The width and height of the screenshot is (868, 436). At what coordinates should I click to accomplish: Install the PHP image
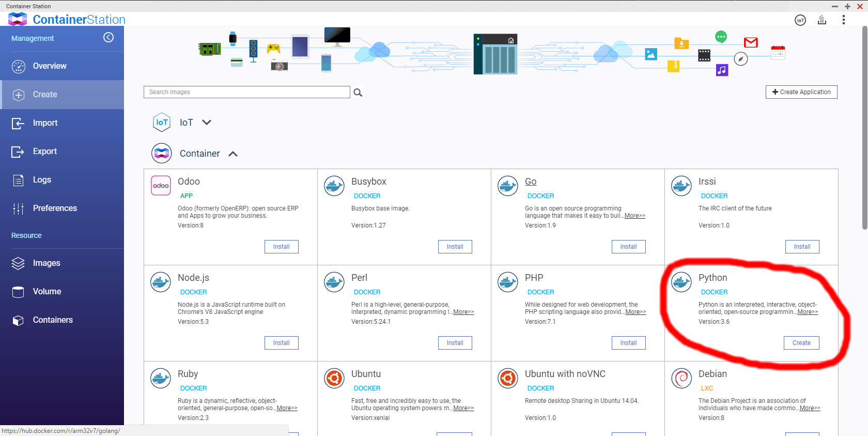(629, 343)
